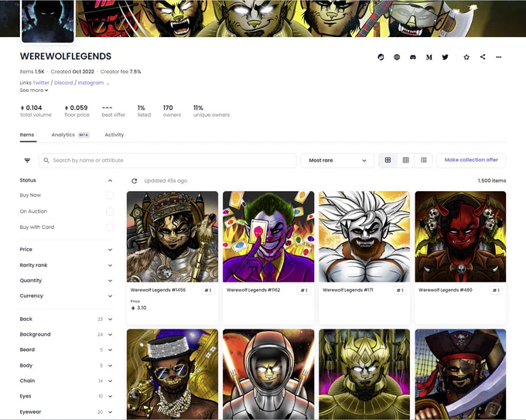The image size is (526, 420).
Task: Open the Twitter bird icon
Action: (x=445, y=57)
